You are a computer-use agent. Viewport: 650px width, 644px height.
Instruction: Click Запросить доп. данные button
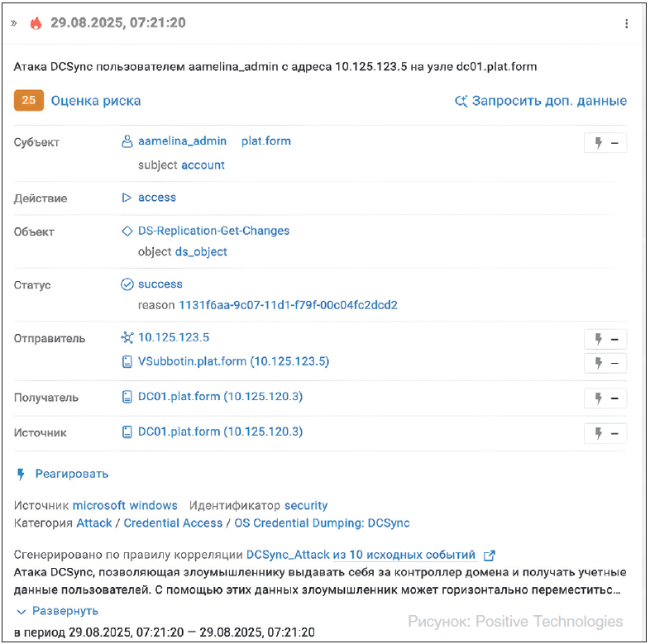[x=541, y=101]
